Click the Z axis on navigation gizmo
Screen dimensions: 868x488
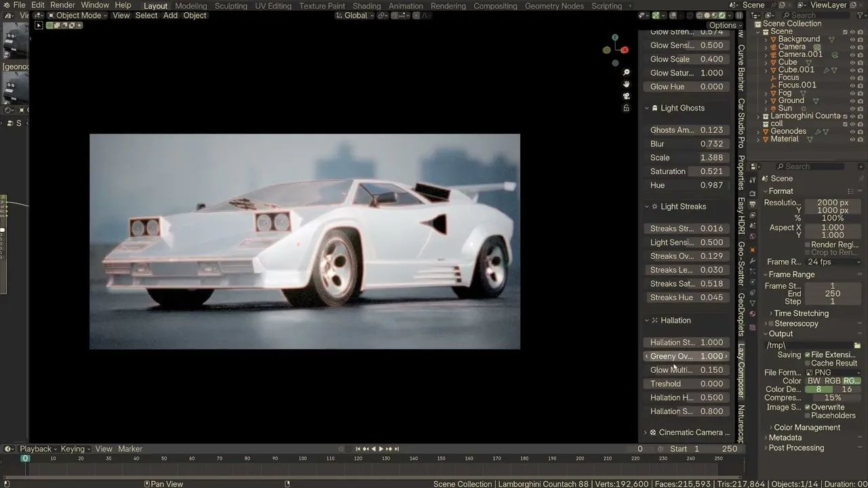[615, 38]
